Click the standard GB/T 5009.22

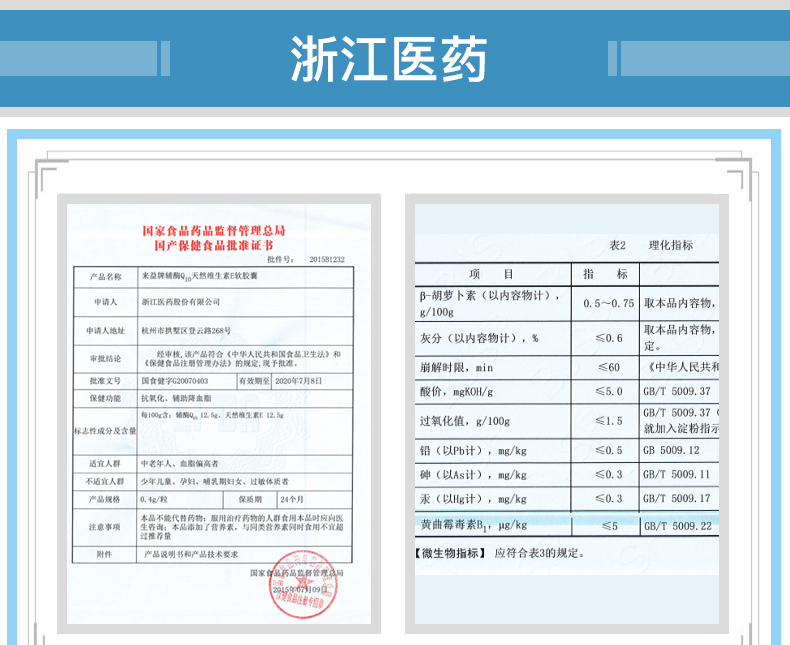[678, 526]
